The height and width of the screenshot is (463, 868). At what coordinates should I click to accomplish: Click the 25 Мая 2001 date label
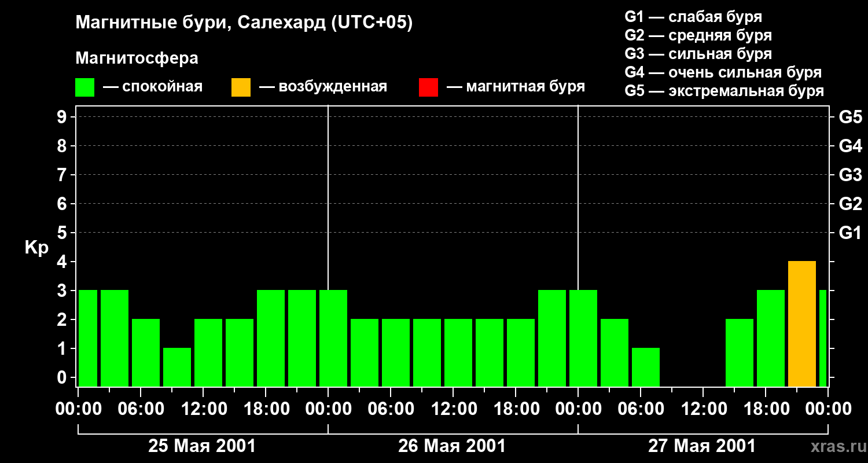coord(202,446)
